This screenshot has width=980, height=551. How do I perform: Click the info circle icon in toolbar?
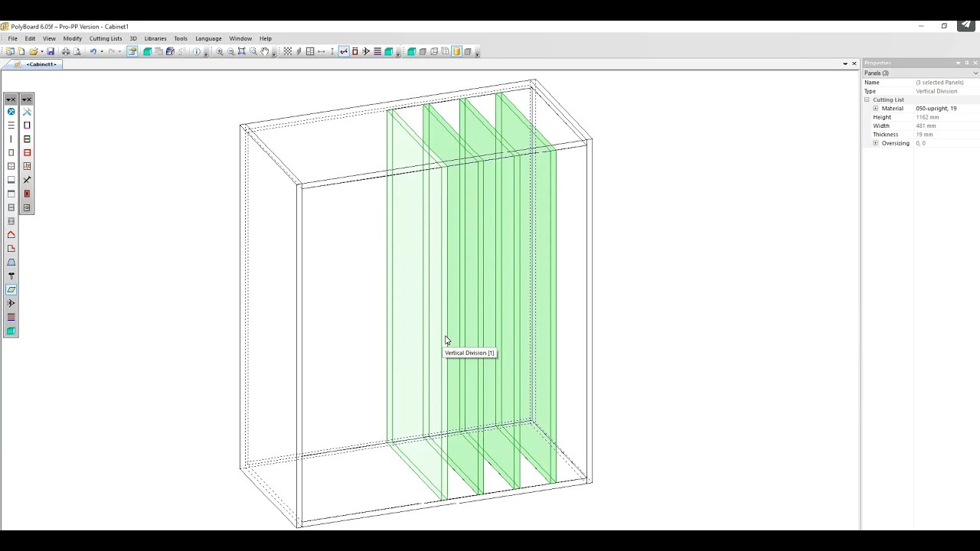pyautogui.click(x=197, y=51)
